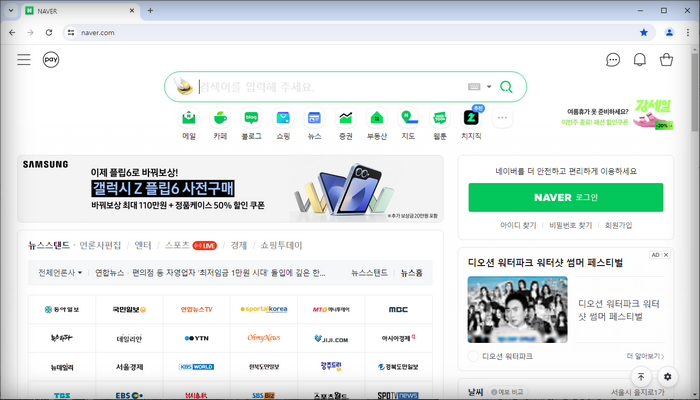This screenshot has width=700, height=400.
Task: Reload the page with the refresh icon
Action: (49, 33)
